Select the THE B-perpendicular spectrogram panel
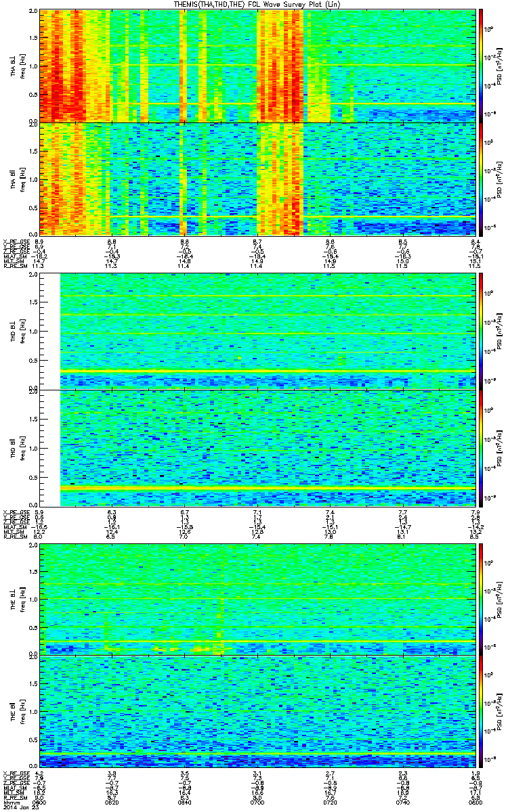 tap(257, 599)
